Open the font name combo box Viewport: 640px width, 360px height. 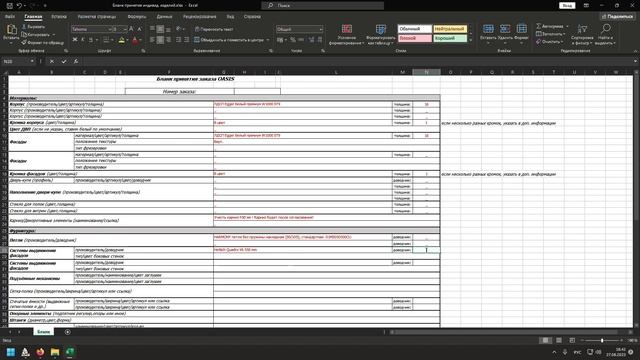[91, 29]
